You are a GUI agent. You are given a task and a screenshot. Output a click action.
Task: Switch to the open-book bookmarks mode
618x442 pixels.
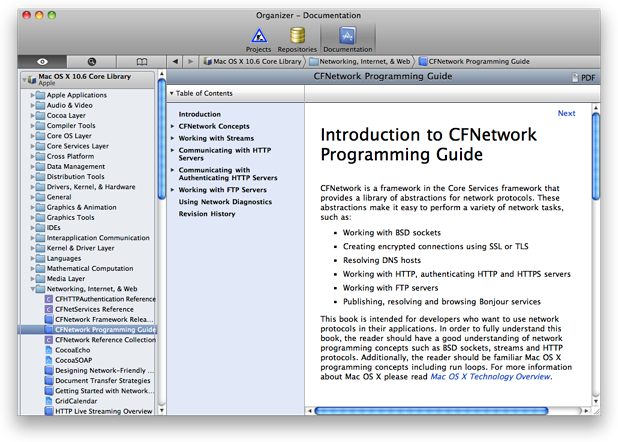141,62
